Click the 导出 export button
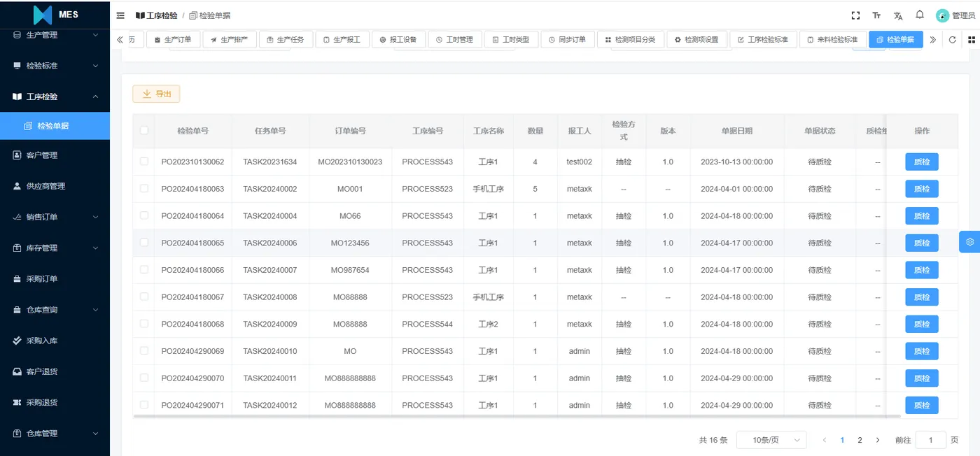The image size is (980, 456). tap(155, 93)
